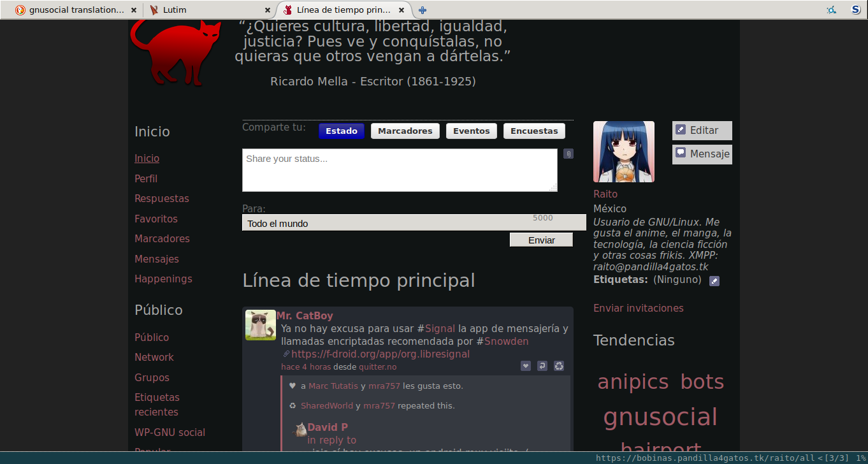Click Marc Tutatis in the likes line
This screenshot has height=464, width=868.
(x=332, y=386)
